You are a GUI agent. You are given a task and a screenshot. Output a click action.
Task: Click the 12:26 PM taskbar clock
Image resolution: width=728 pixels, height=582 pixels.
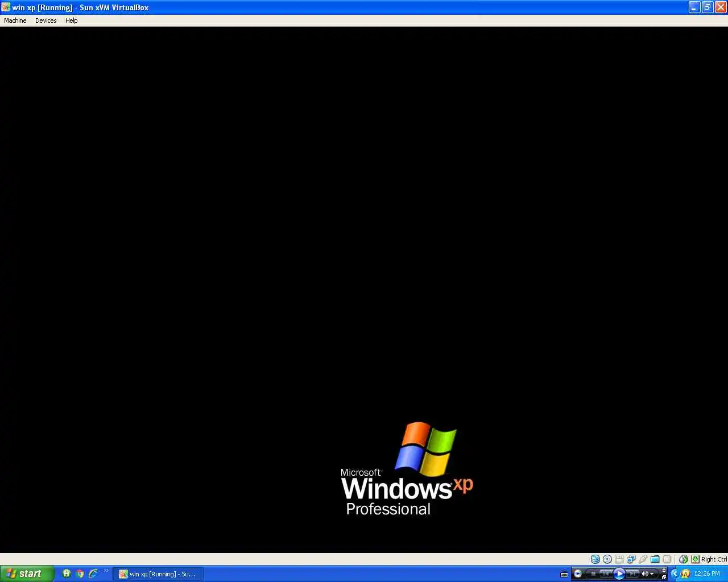pos(707,573)
